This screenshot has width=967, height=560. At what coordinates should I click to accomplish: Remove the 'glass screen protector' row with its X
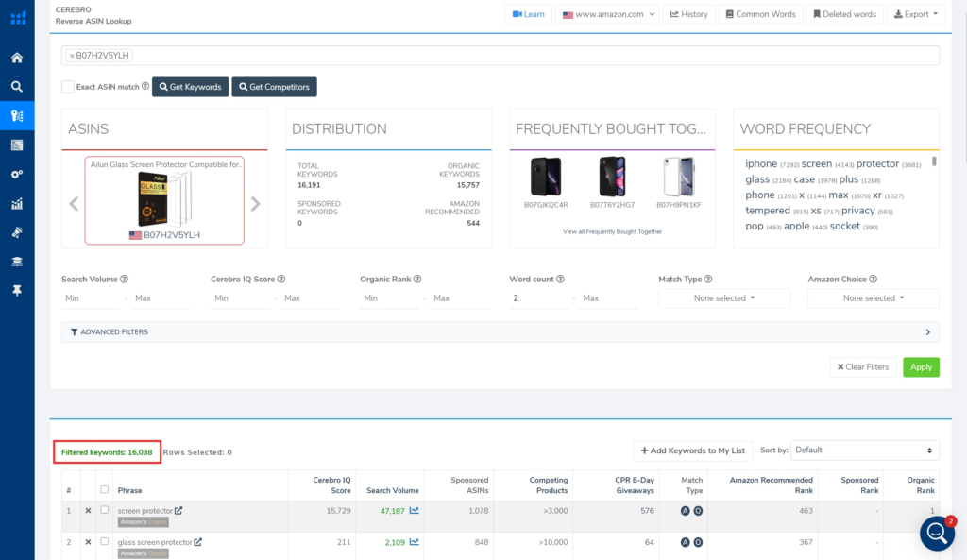coord(88,542)
